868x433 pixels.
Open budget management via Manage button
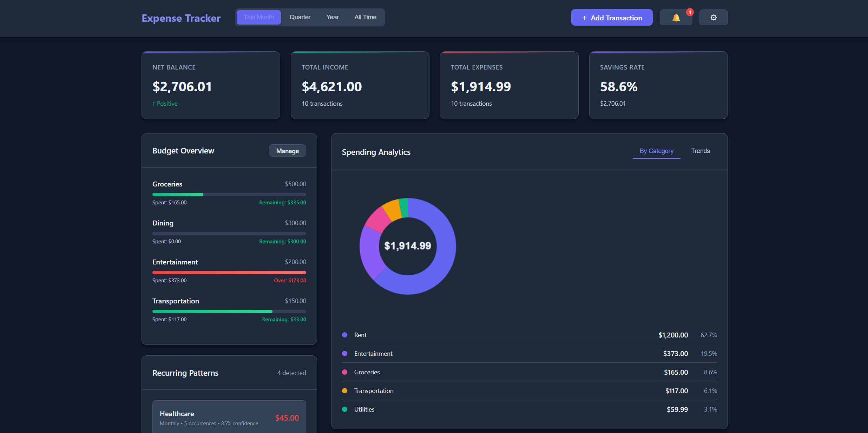click(287, 150)
